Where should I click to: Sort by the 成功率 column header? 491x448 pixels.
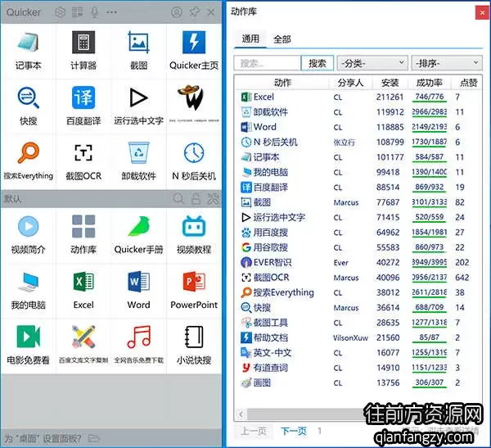point(429,83)
